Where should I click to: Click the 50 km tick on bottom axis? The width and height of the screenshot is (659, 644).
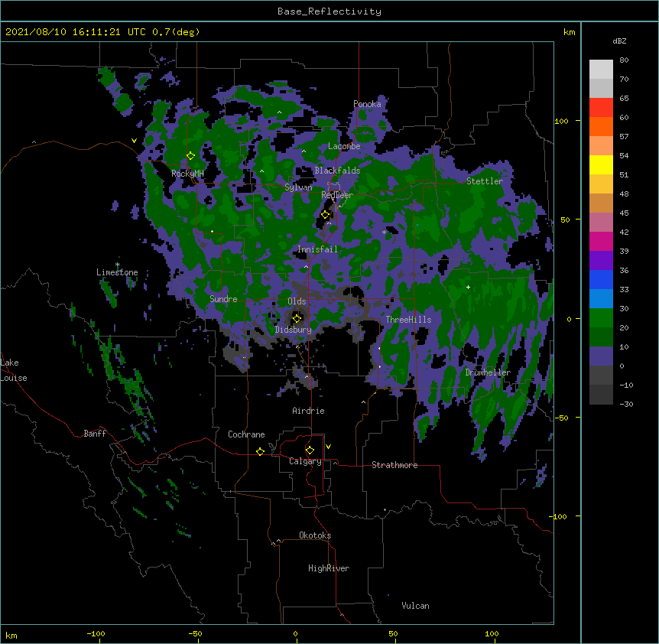point(393,633)
